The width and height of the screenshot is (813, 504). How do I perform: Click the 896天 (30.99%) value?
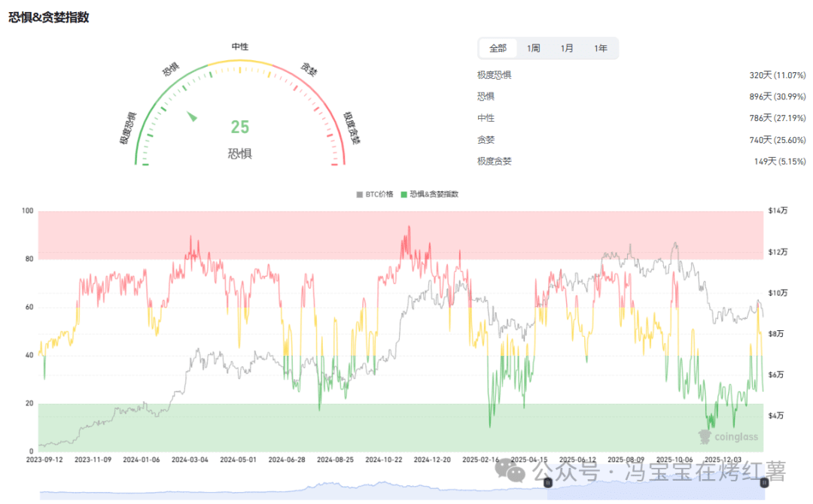coord(777,96)
